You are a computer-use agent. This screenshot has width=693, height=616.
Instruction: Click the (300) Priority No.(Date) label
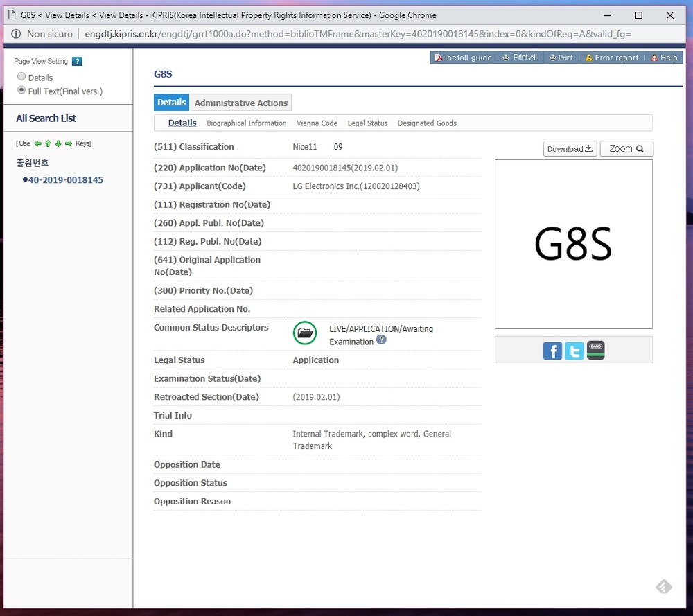pyautogui.click(x=203, y=291)
